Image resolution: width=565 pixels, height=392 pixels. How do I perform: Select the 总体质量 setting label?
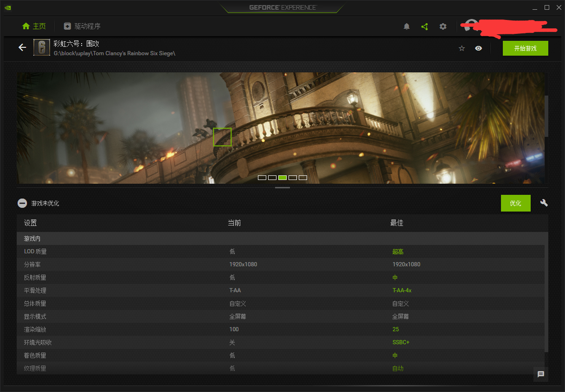click(35, 303)
